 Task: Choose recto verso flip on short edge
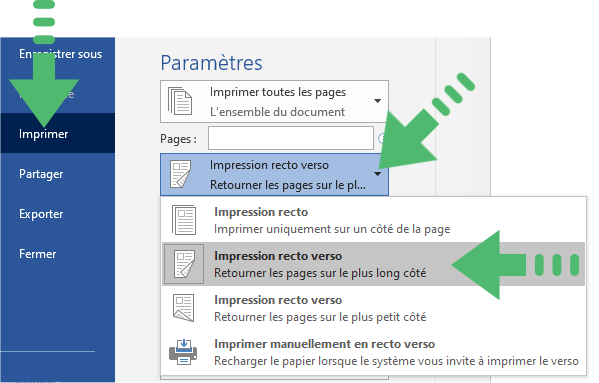tap(374, 308)
